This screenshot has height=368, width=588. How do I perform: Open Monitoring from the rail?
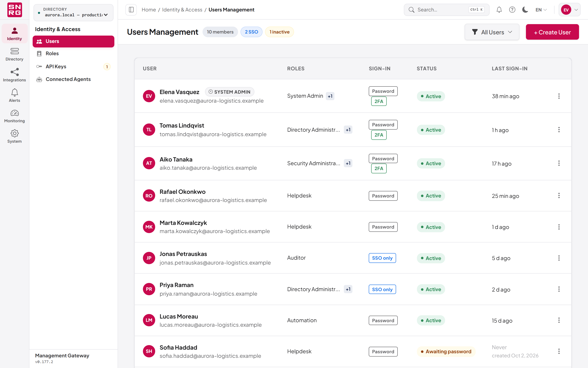14,116
